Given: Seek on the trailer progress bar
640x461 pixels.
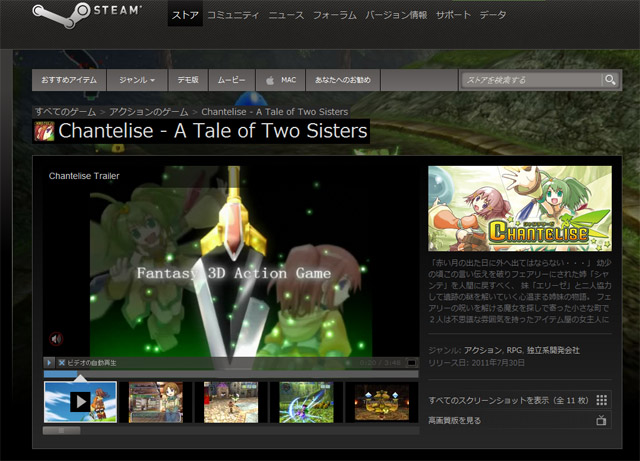Looking at the screenshot, I should pos(231,374).
